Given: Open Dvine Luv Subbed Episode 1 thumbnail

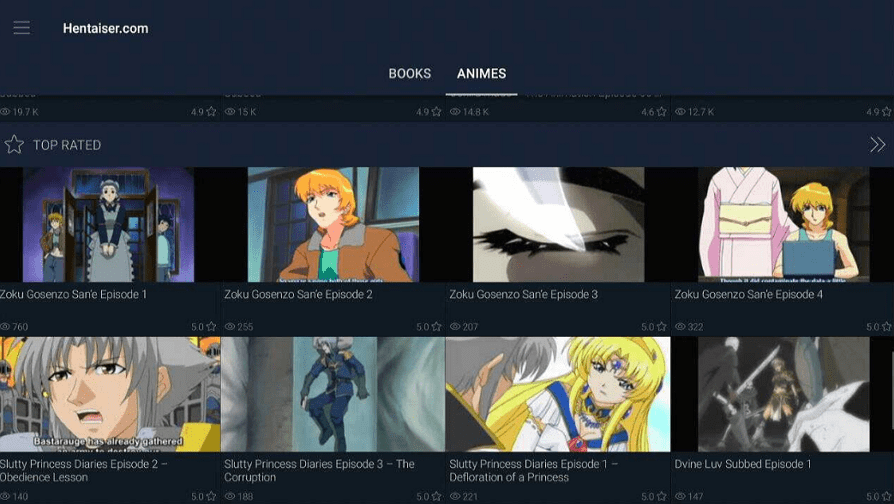Looking at the screenshot, I should (783, 395).
